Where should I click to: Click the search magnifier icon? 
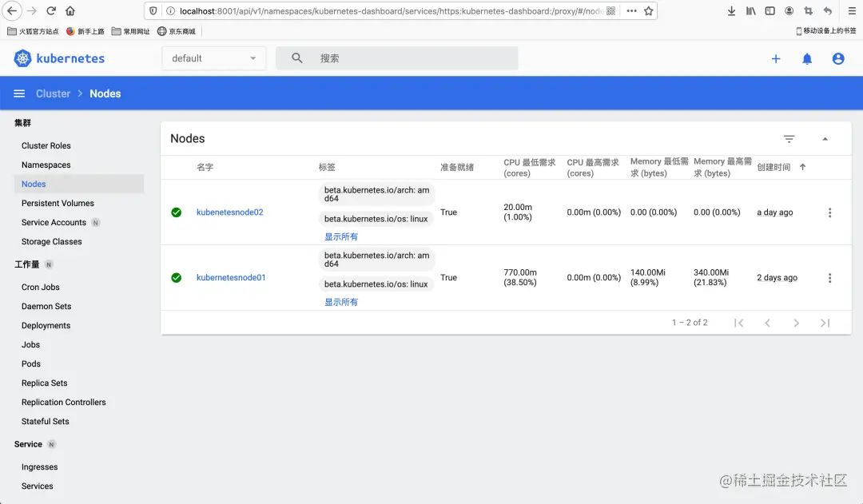click(296, 58)
